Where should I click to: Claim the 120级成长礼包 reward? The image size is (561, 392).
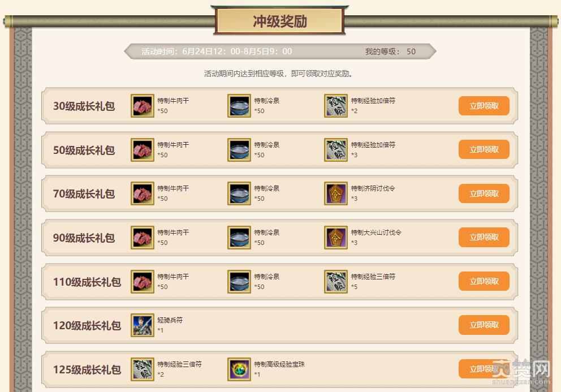(484, 325)
